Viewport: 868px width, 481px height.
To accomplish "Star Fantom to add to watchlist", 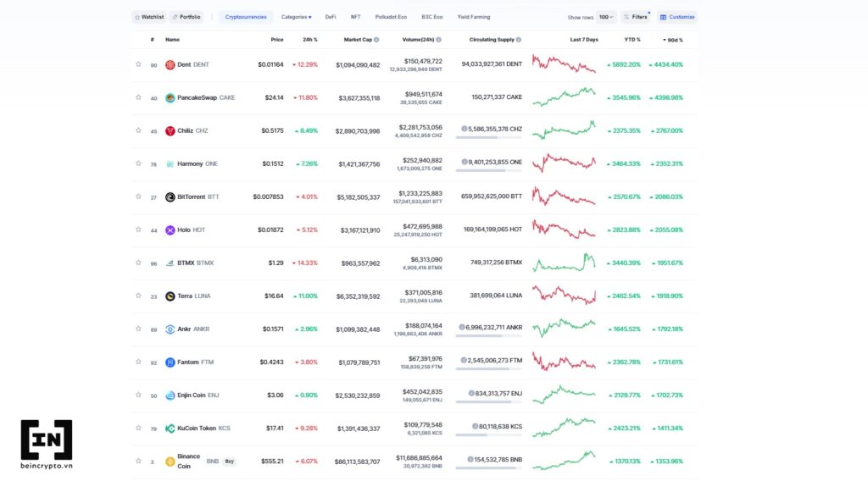I will tap(138, 362).
